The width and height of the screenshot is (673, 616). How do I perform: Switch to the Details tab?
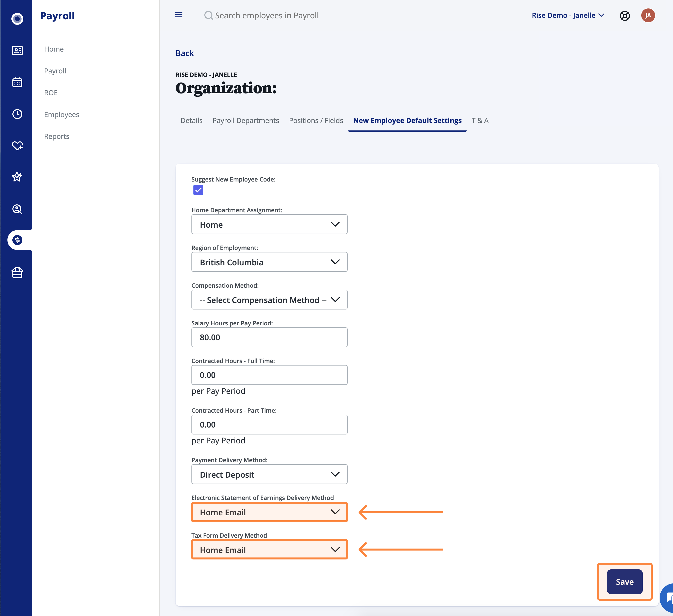click(192, 121)
